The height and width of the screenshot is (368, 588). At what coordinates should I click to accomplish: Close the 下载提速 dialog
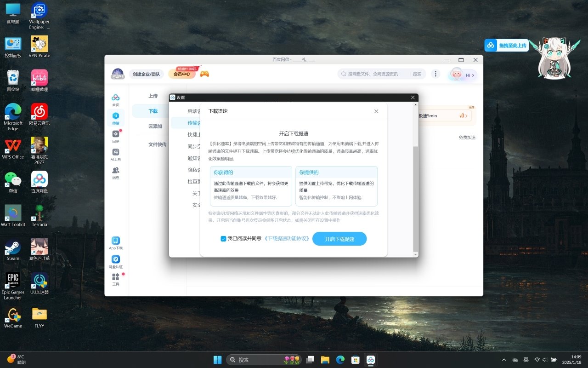[x=376, y=111]
